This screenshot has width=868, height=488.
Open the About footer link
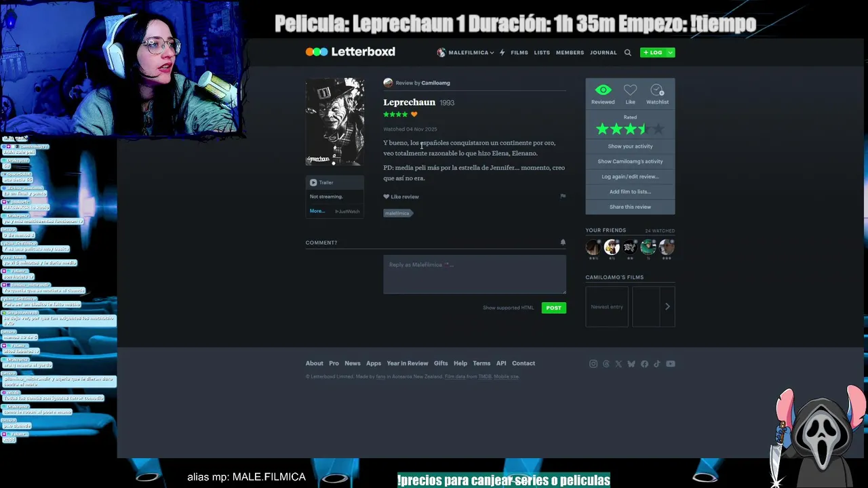pyautogui.click(x=314, y=363)
